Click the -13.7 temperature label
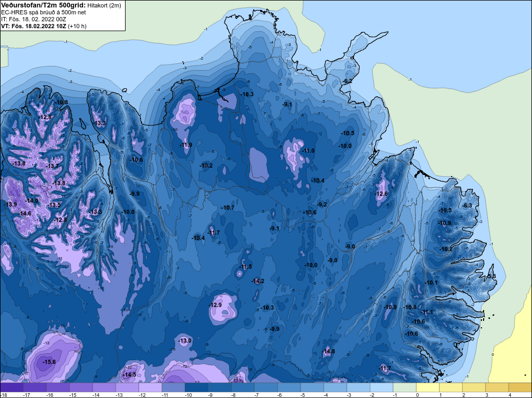 click(52, 166)
